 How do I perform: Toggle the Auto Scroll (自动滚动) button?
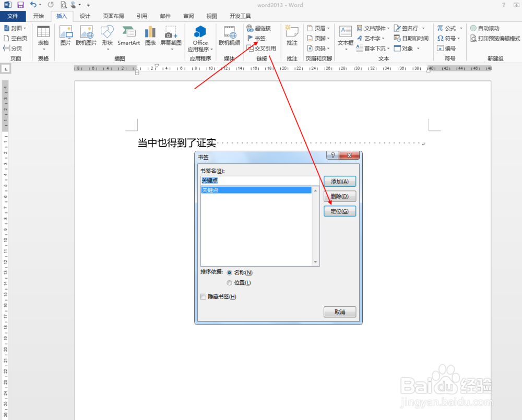click(x=485, y=28)
